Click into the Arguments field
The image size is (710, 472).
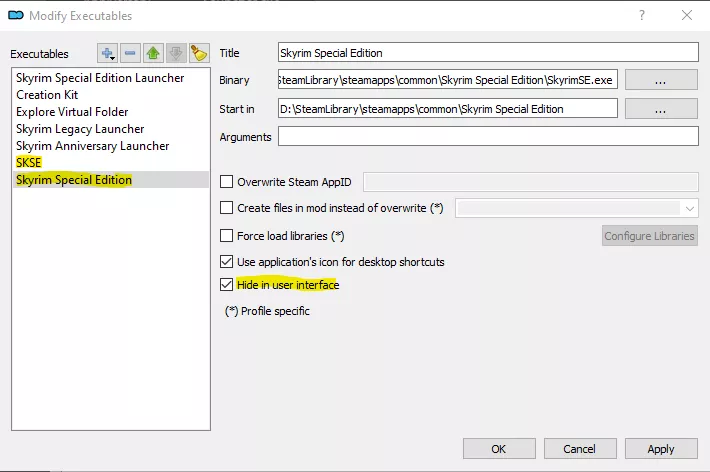point(488,136)
